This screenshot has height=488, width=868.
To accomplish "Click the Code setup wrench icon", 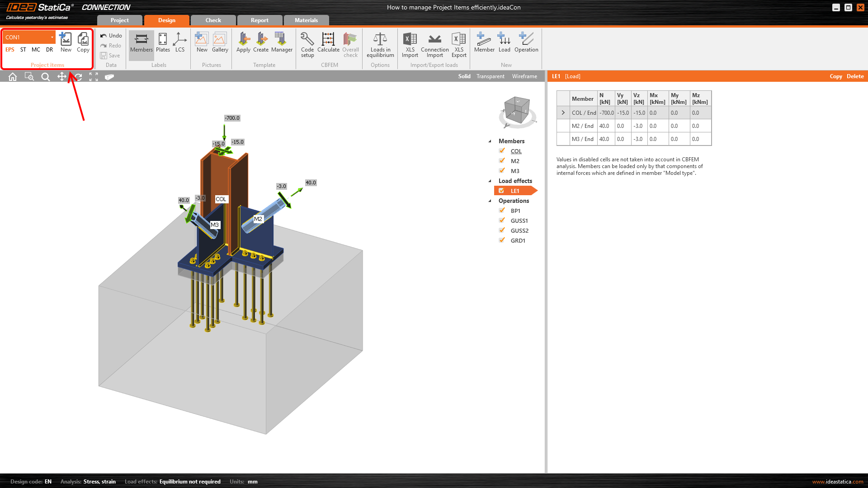I will [307, 40].
